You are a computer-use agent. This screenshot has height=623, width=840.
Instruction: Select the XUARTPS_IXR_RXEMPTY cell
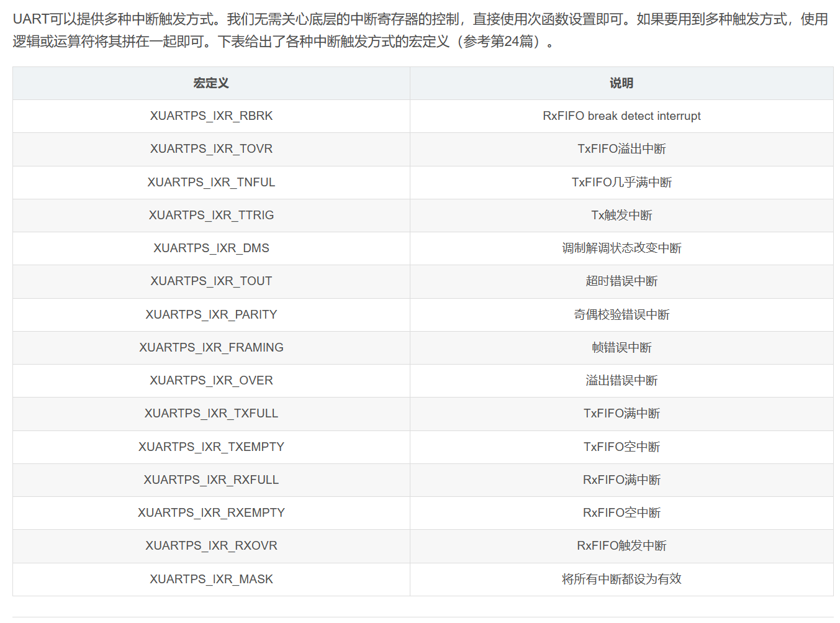click(x=211, y=513)
